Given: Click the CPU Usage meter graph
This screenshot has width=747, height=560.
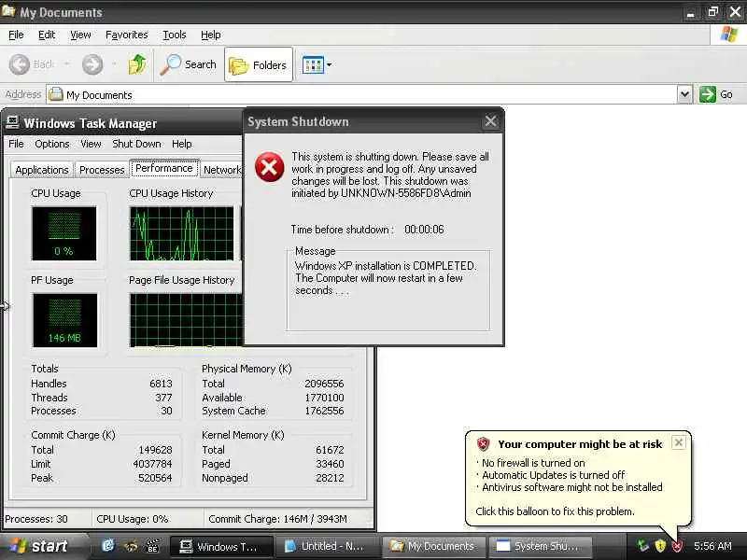Looking at the screenshot, I should tap(63, 233).
